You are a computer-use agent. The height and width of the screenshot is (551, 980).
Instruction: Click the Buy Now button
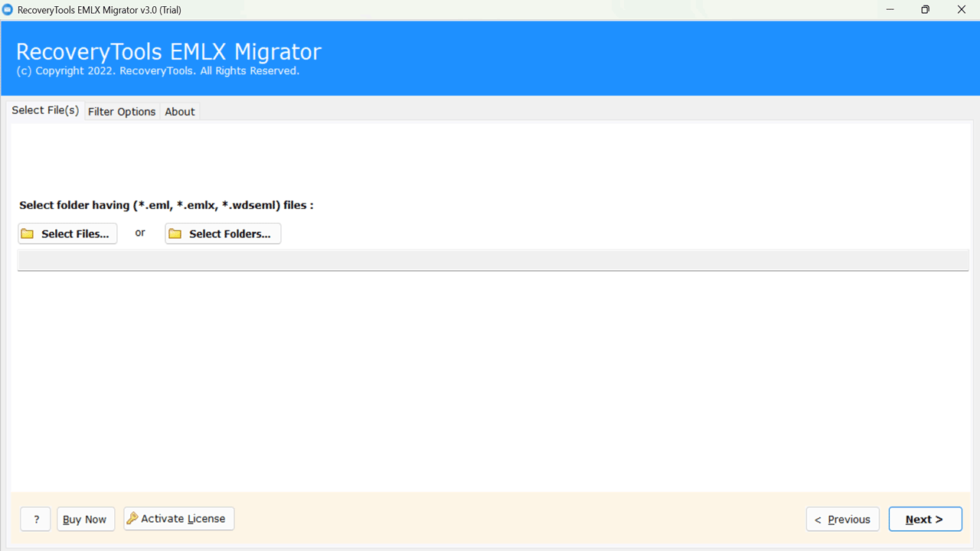pyautogui.click(x=86, y=519)
